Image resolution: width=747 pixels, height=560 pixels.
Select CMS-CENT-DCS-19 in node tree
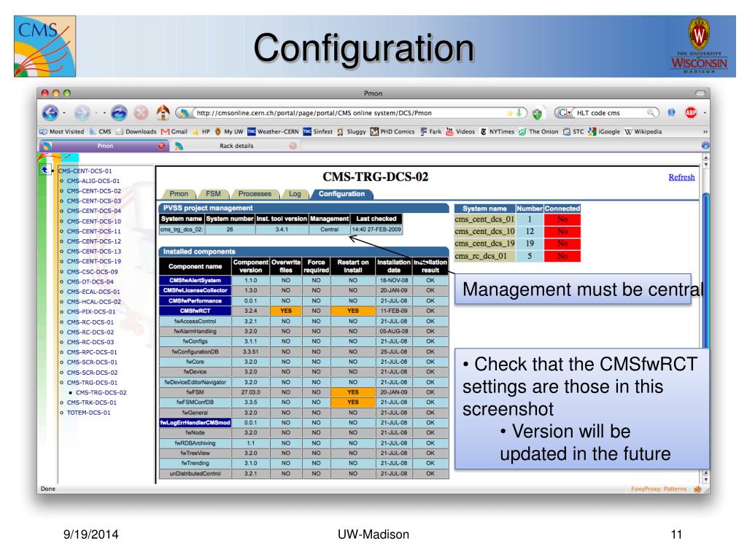pos(94,262)
